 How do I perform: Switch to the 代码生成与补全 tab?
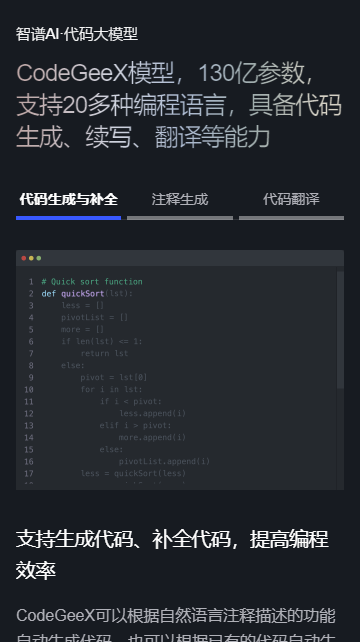coord(68,199)
